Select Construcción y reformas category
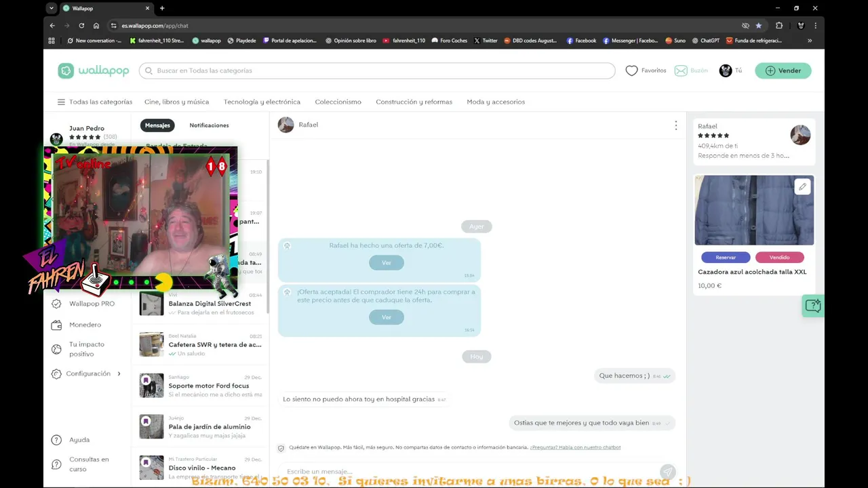This screenshot has width=868, height=488. tap(414, 102)
